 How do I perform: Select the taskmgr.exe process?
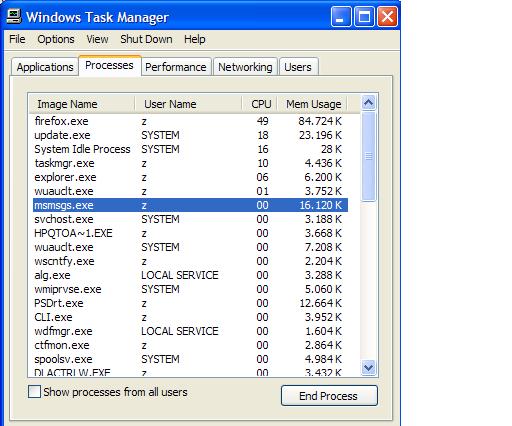(190, 163)
